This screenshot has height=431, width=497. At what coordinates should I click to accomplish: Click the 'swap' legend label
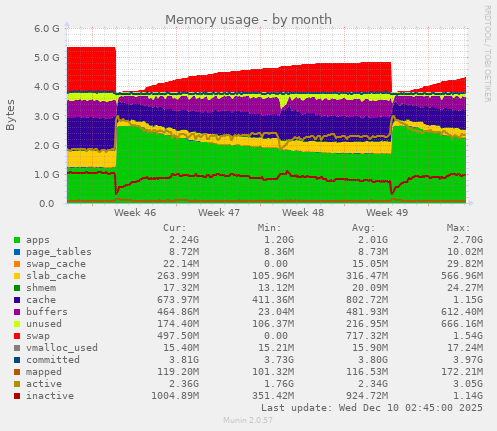point(38,336)
